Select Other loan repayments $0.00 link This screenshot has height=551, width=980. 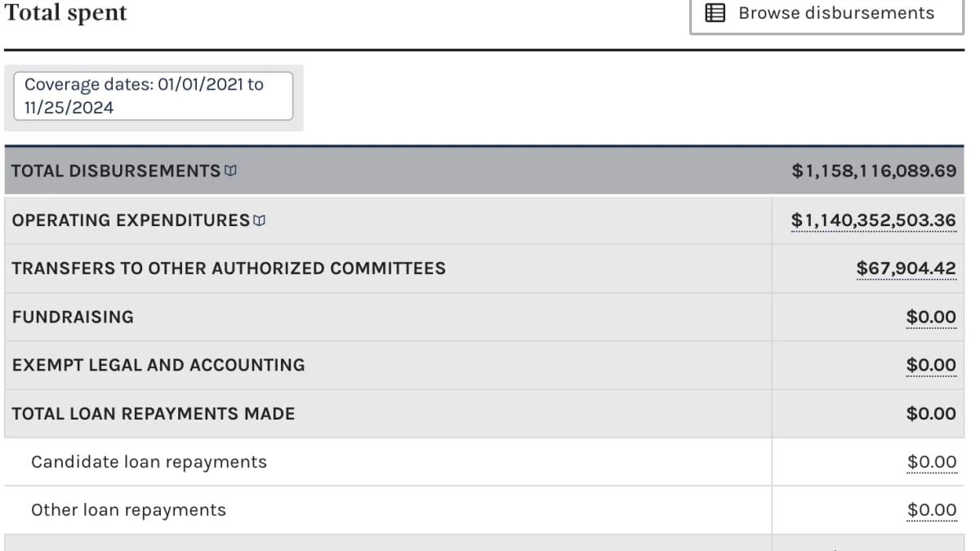[932, 510]
